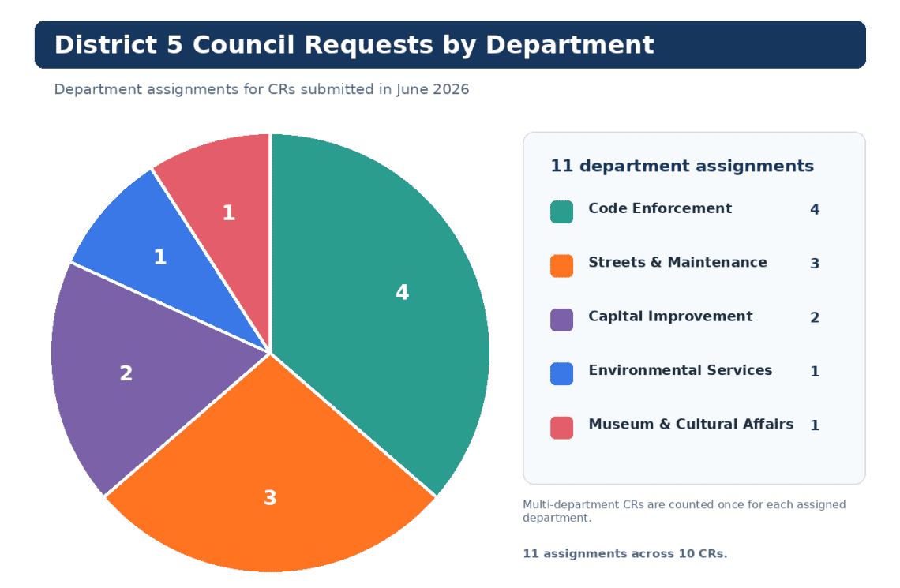Click the count 4 beside Code Enforcement
Image resolution: width=900 pixels, height=588 pixels.
click(815, 209)
